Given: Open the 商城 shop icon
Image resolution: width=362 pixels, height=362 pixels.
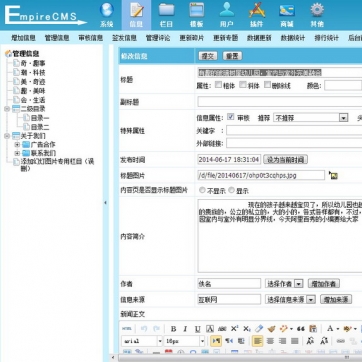Looking at the screenshot, I should [x=287, y=14].
